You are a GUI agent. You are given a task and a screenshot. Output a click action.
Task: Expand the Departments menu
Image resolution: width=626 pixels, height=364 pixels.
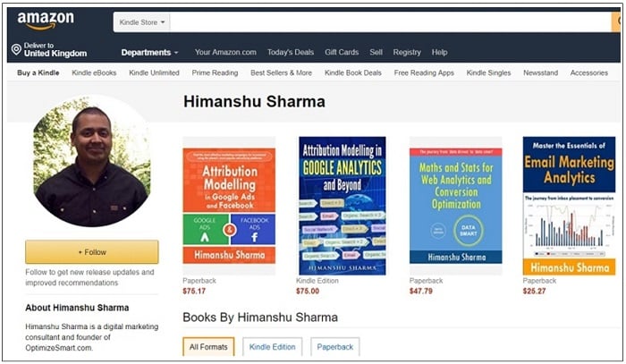coord(149,52)
